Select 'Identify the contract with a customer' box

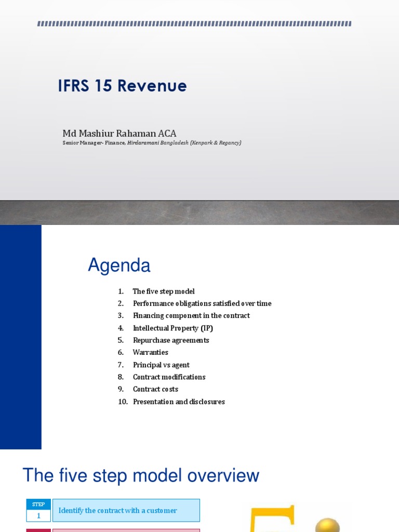point(126,510)
